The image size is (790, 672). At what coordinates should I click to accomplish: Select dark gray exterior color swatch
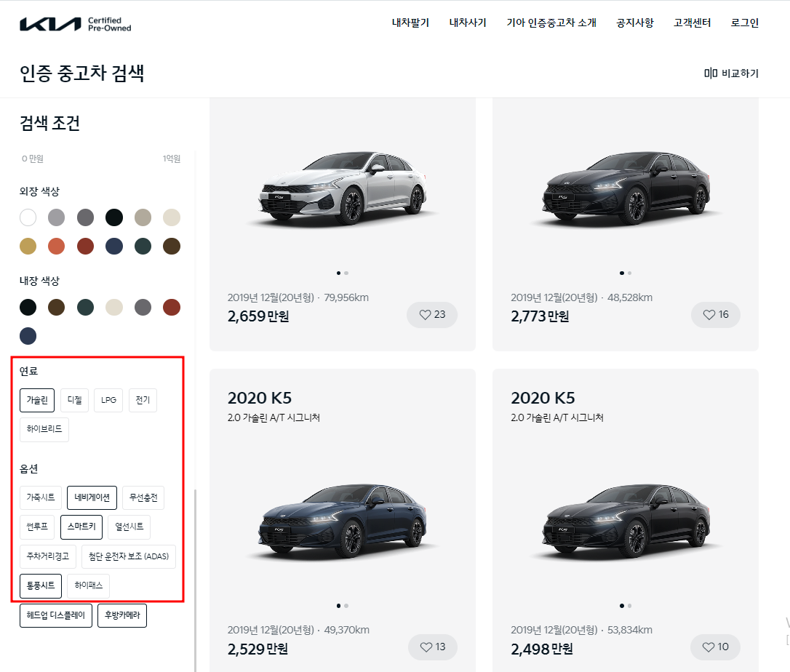[85, 217]
